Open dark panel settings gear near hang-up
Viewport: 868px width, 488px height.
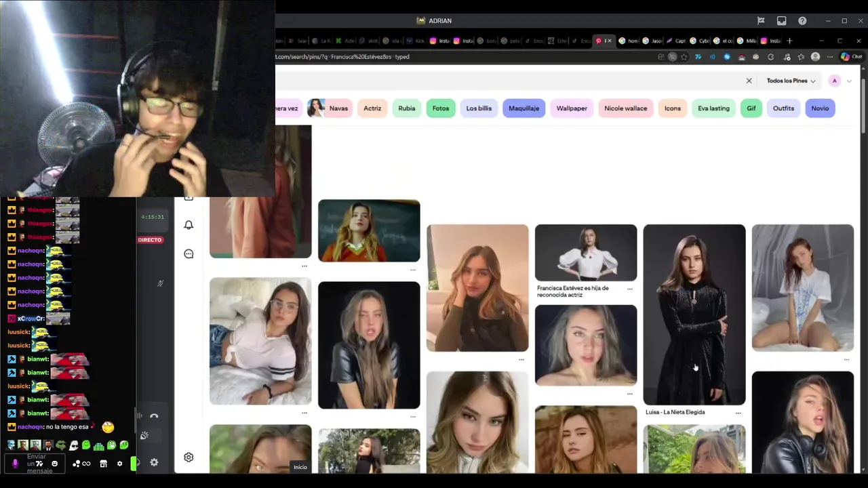(x=154, y=462)
